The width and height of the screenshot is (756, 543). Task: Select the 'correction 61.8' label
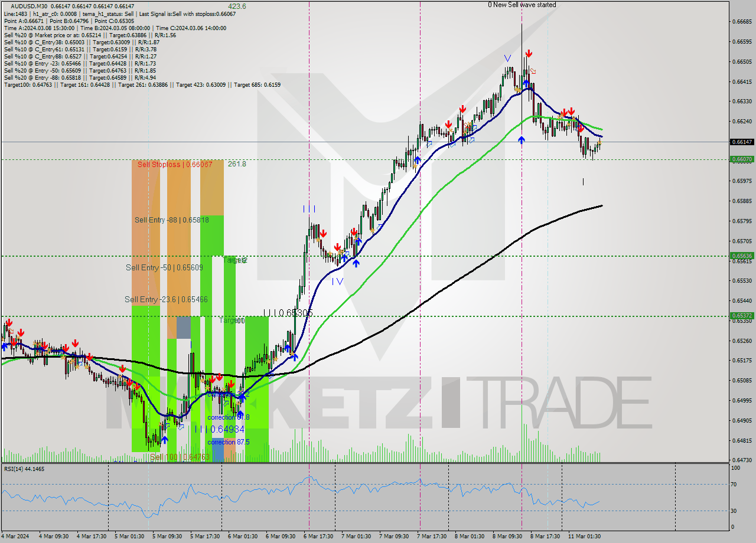coord(229,417)
